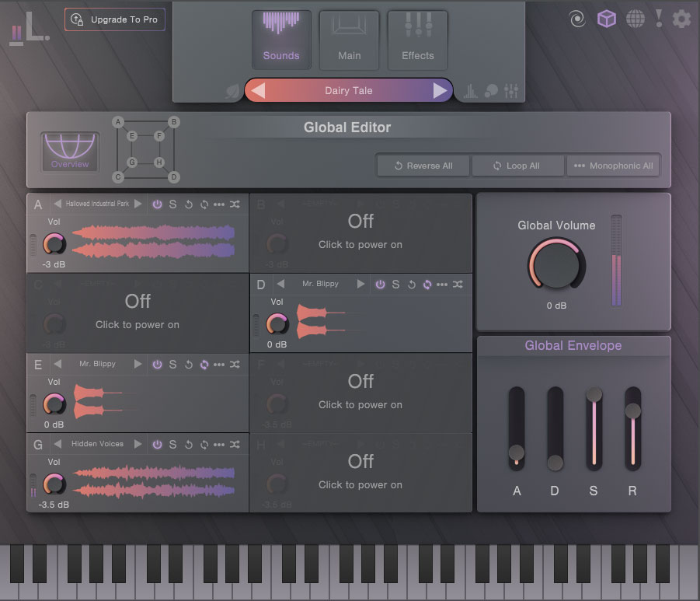
Task: Next sample arrow on layer E Mr. Blippy
Action: coord(138,364)
